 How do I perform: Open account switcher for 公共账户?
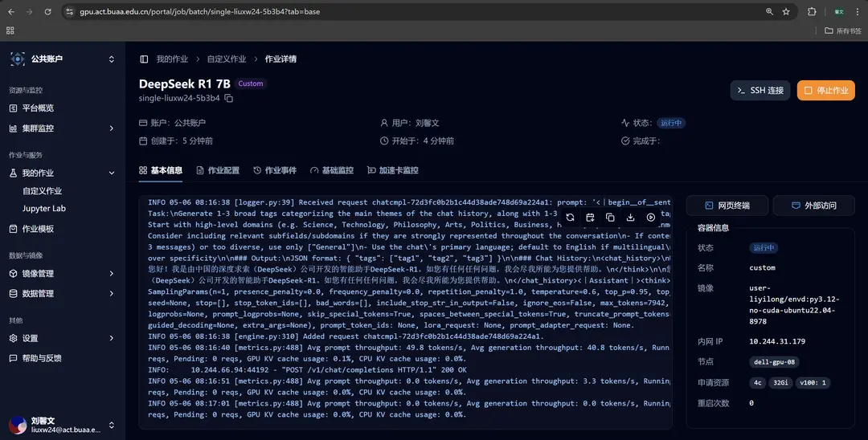pyautogui.click(x=111, y=59)
